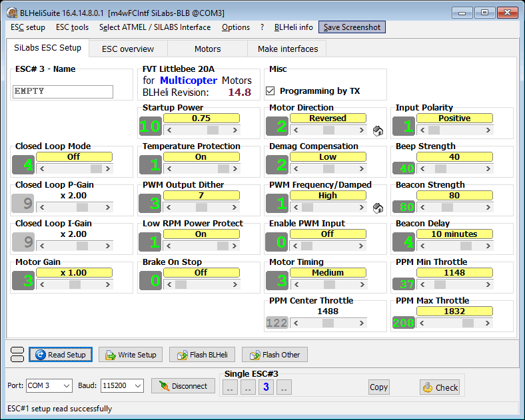Image resolution: width=525 pixels, height=420 pixels.
Task: Toggle the Programming by TX checkbox
Action: click(x=270, y=91)
